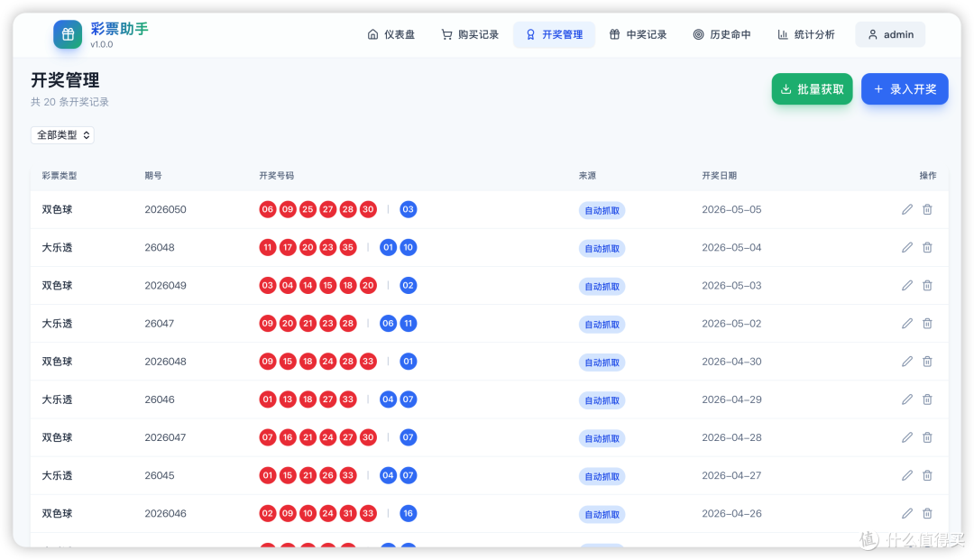This screenshot has height=560, width=974.
Task: Click issue number 26046
Action: (x=160, y=399)
